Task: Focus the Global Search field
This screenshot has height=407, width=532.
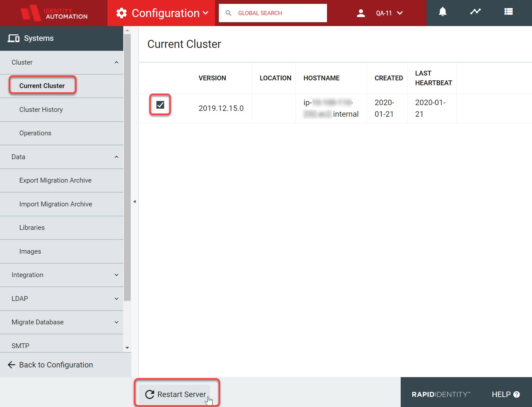Action: click(273, 13)
